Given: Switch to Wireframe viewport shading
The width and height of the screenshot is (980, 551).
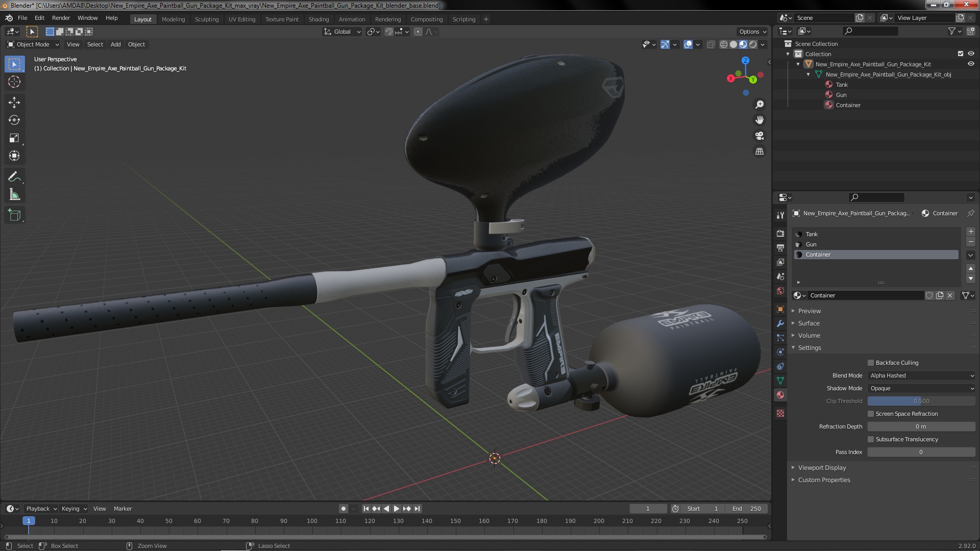Looking at the screenshot, I should point(724,45).
